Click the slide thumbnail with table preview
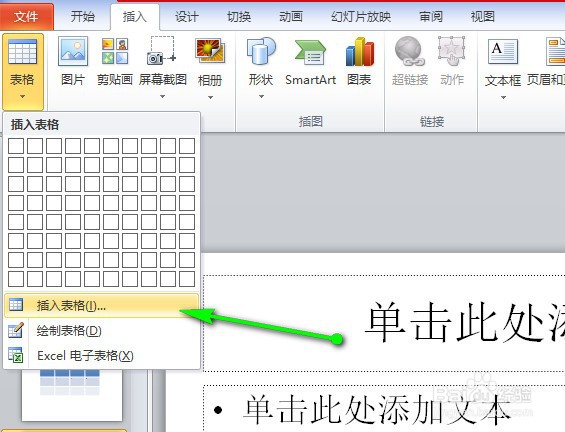This screenshot has height=432, width=565. point(72,395)
